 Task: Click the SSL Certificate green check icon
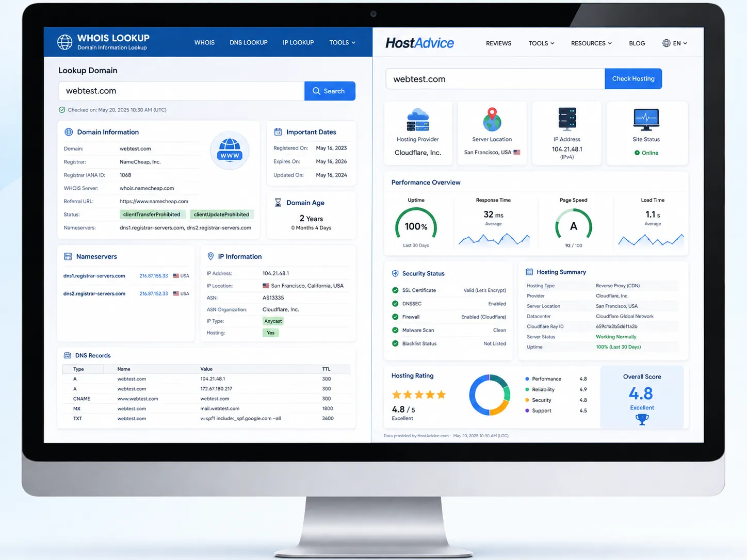[x=395, y=290]
